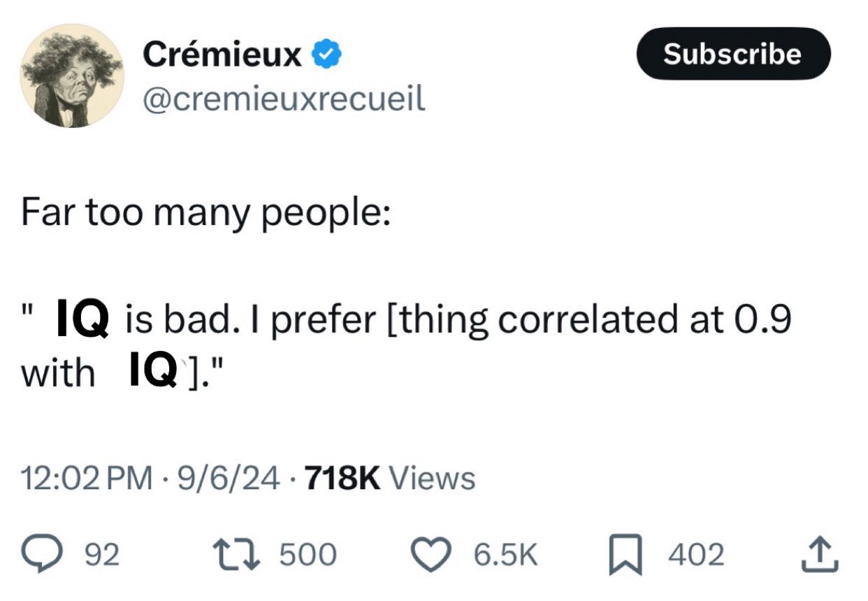Click the bookmark count 402
The width and height of the screenshot is (868, 601).
tap(696, 555)
